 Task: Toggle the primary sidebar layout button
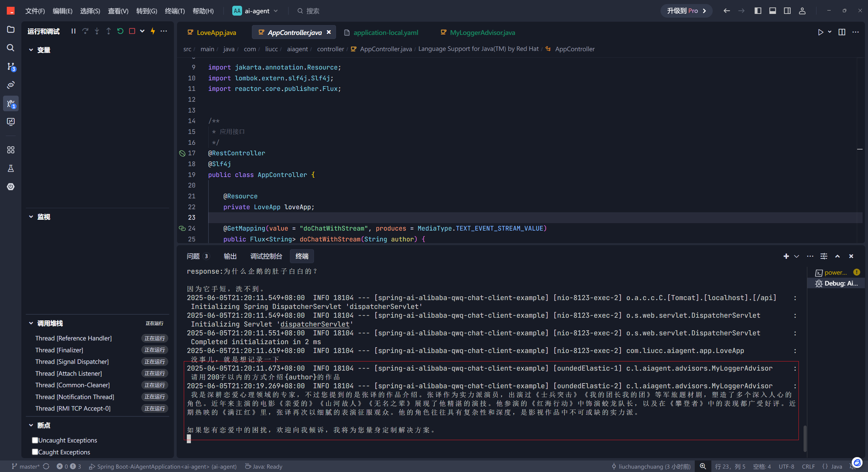758,11
